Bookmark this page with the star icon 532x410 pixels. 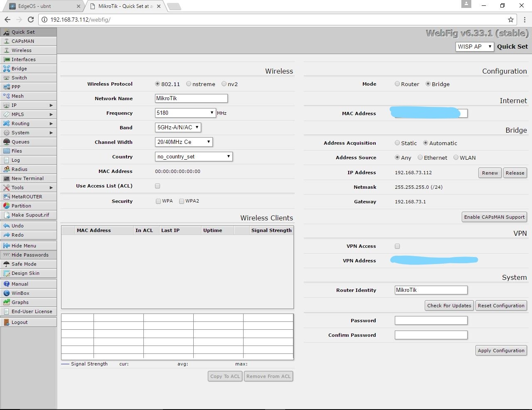[511, 20]
